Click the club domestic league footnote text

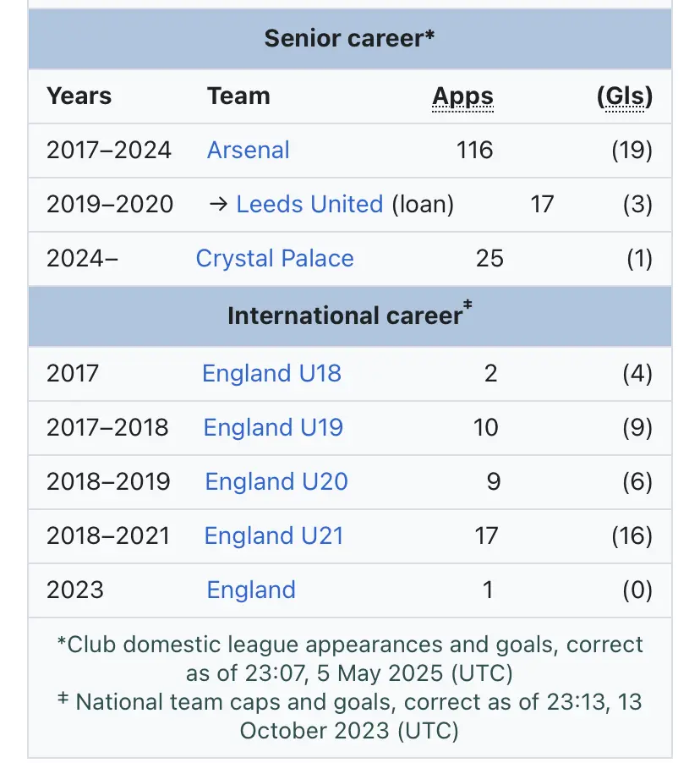point(350,659)
